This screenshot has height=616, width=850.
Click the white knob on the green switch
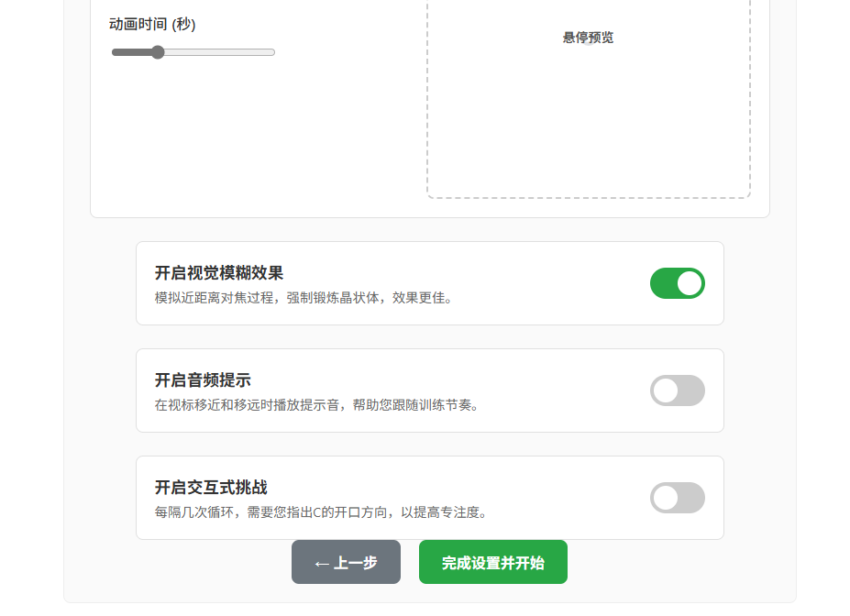point(690,283)
